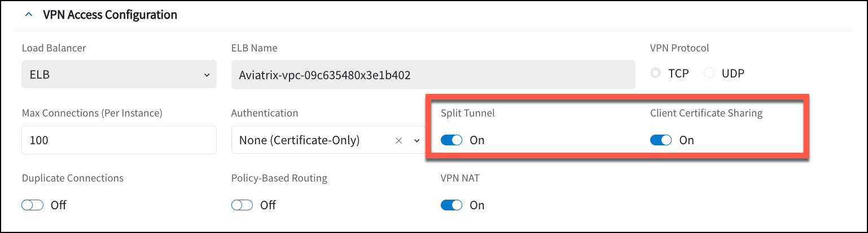
Task: Select the TCP protocol radio button
Action: 655,74
